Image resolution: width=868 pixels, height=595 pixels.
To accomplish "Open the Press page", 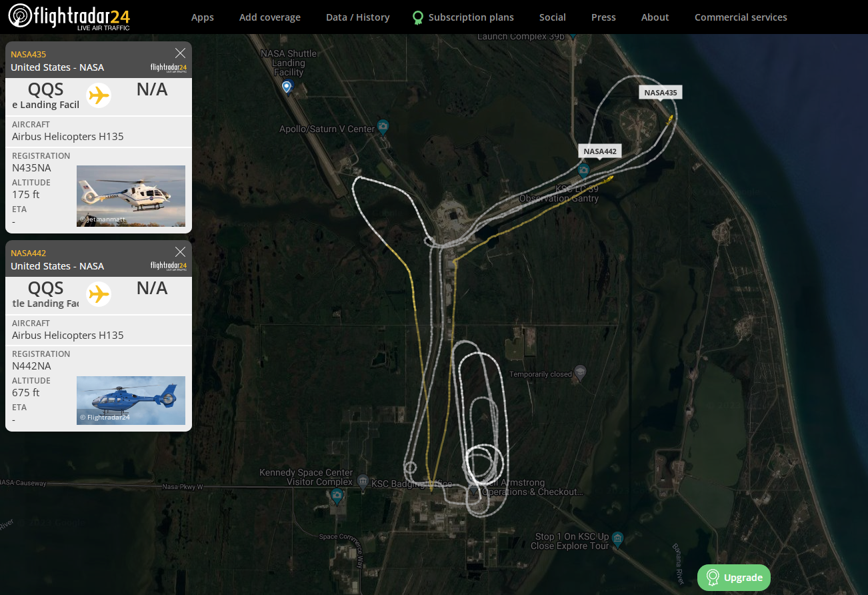I will (x=603, y=17).
